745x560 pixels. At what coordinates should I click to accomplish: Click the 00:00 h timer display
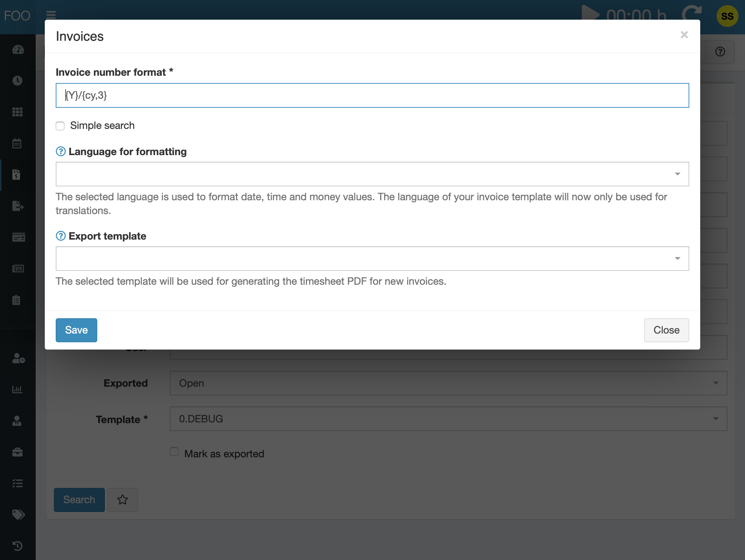[x=636, y=15]
